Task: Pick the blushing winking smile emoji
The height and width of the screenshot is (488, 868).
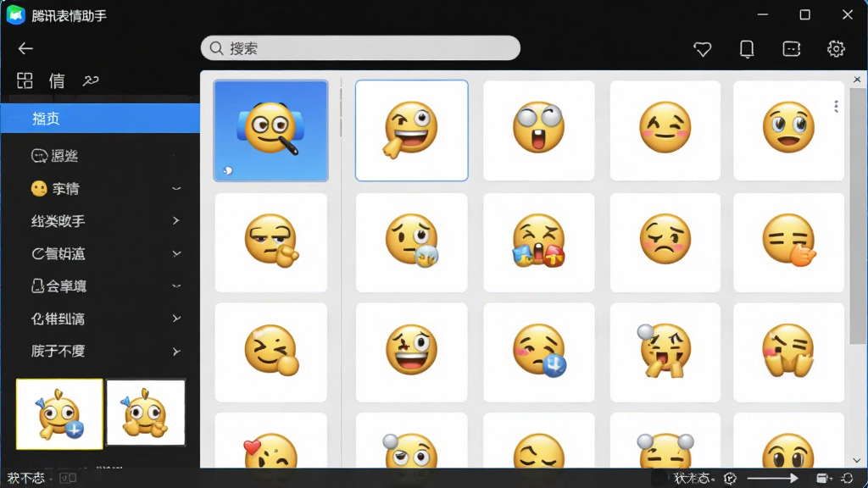Action: click(665, 130)
